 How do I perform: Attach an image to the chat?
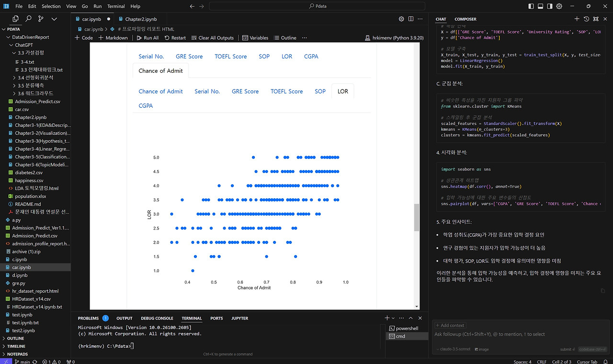click(481, 349)
